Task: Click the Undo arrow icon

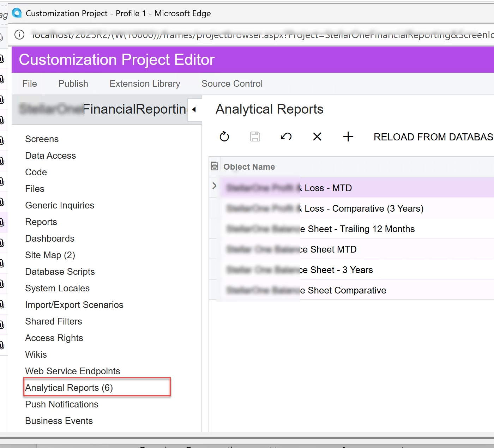Action: coord(286,137)
